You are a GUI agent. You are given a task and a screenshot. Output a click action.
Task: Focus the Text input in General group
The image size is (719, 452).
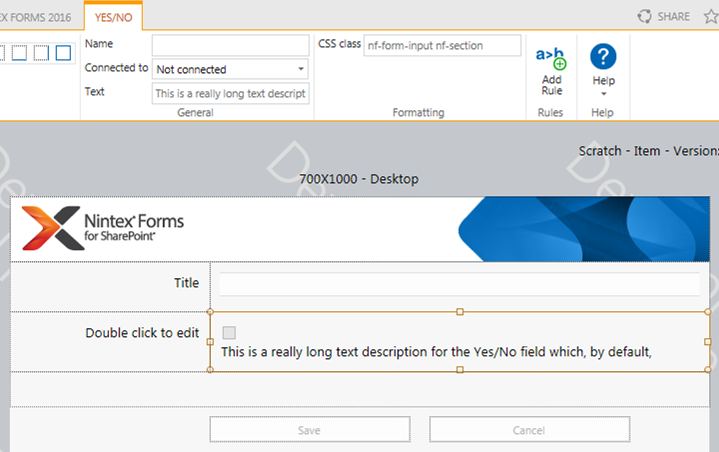pos(230,94)
